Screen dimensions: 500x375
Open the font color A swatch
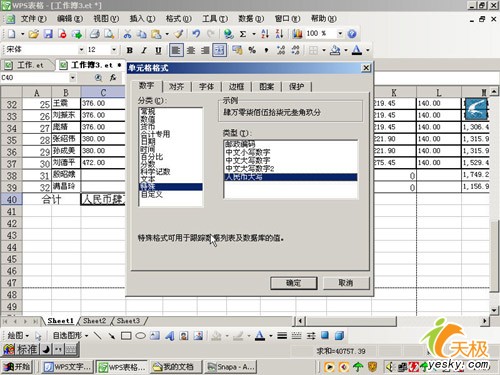coord(357,50)
